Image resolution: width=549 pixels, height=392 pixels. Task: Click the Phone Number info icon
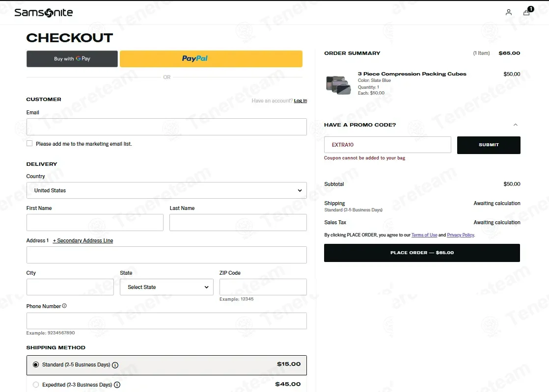tap(64, 306)
